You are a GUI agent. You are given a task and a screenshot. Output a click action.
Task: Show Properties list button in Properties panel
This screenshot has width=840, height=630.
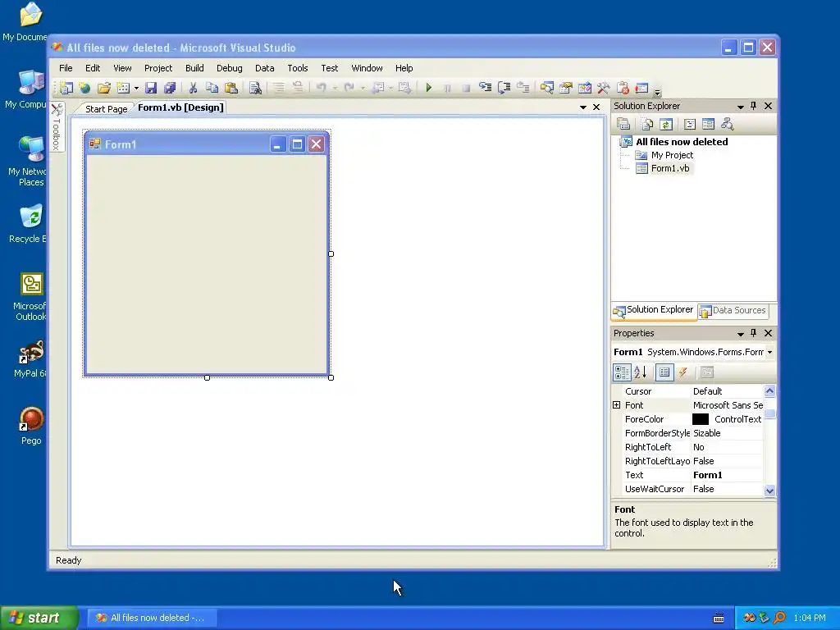click(664, 372)
